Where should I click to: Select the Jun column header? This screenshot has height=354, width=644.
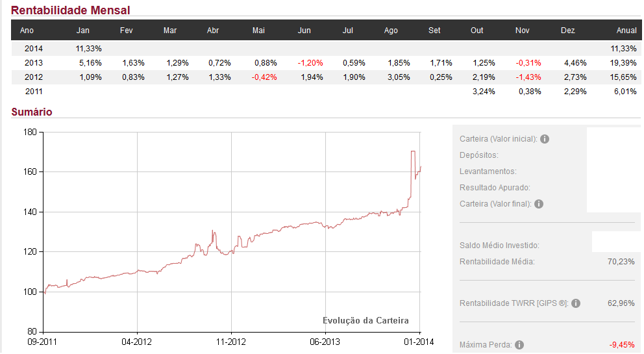304,31
